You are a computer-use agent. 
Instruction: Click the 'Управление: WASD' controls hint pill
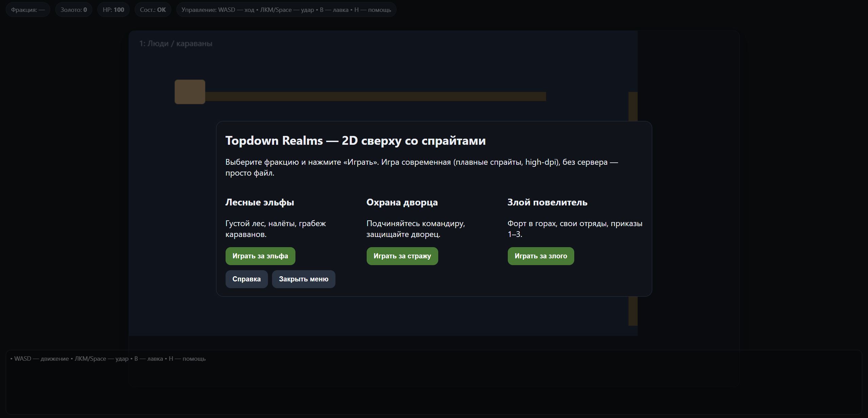point(286,10)
